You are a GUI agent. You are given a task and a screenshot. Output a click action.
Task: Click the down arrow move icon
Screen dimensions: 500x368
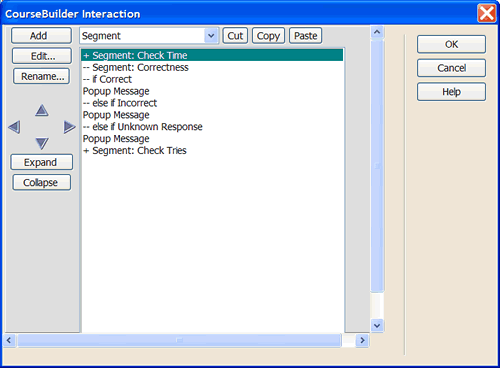click(x=42, y=144)
